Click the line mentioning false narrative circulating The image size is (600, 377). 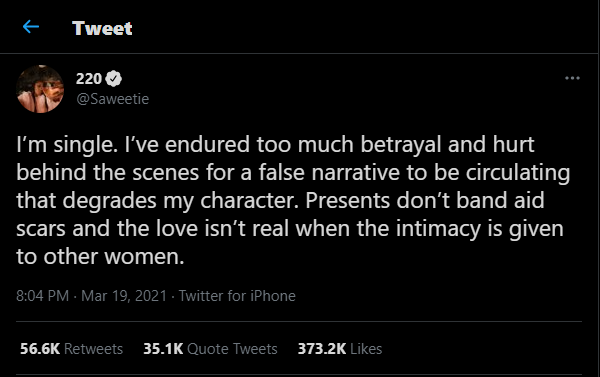point(293,173)
